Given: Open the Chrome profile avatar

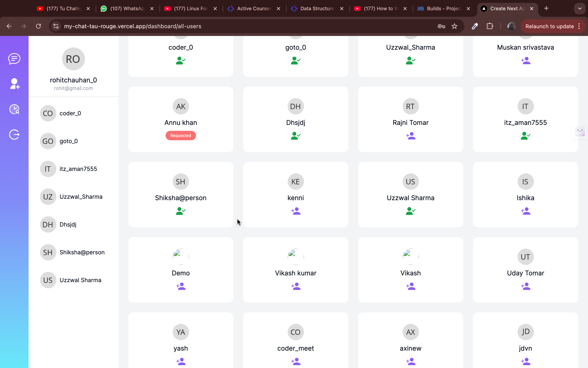Looking at the screenshot, I should pyautogui.click(x=511, y=26).
